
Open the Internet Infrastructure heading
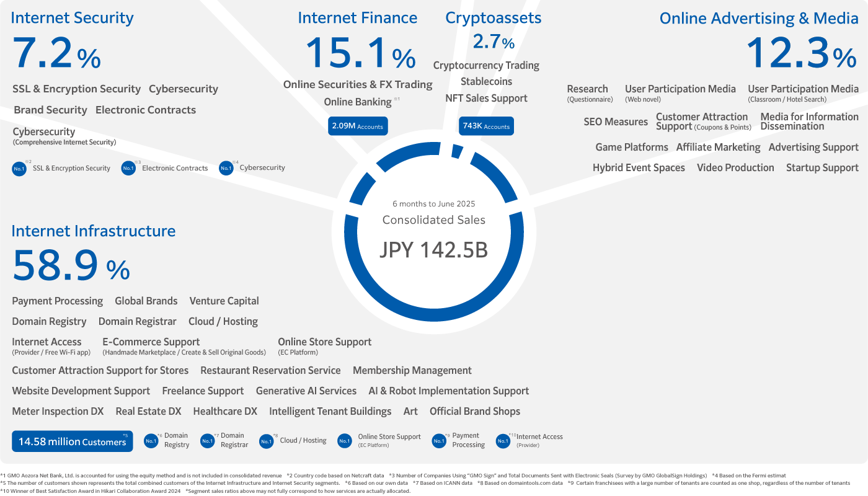click(x=94, y=231)
